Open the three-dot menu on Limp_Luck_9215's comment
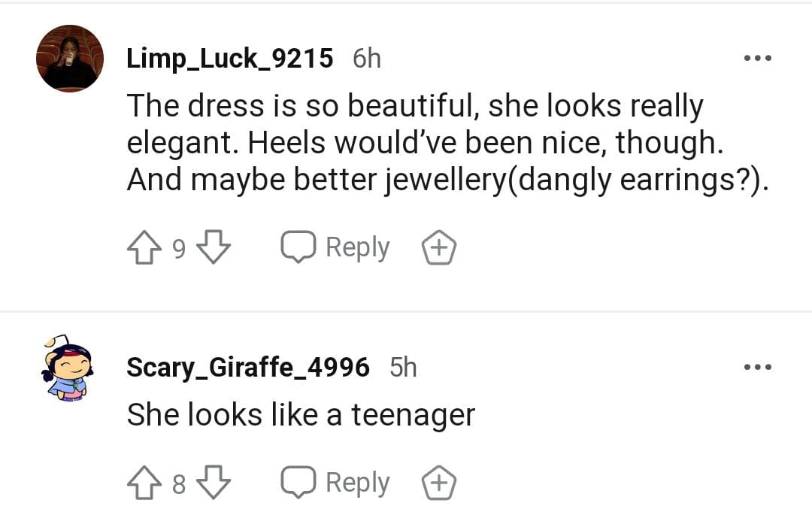Screen dimensions: 812x512 click(x=756, y=59)
